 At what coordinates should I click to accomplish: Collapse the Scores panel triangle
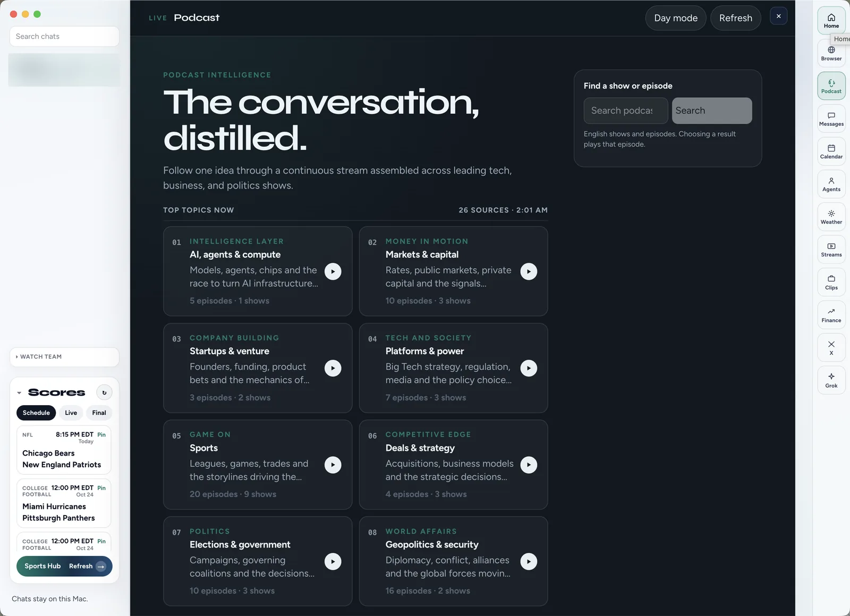tap(19, 393)
